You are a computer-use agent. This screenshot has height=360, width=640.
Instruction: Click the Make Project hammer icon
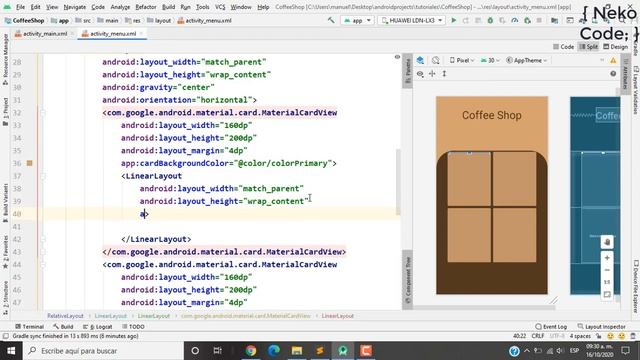click(x=331, y=20)
